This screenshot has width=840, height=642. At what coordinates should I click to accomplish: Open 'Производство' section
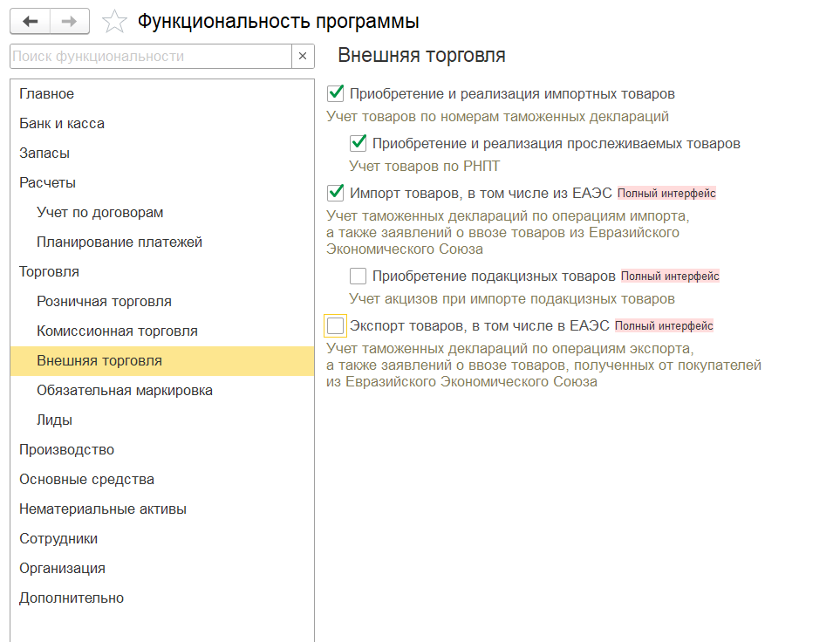pos(161,449)
